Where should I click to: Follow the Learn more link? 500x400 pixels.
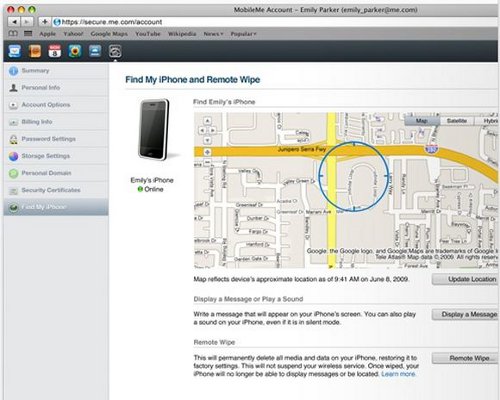click(398, 374)
